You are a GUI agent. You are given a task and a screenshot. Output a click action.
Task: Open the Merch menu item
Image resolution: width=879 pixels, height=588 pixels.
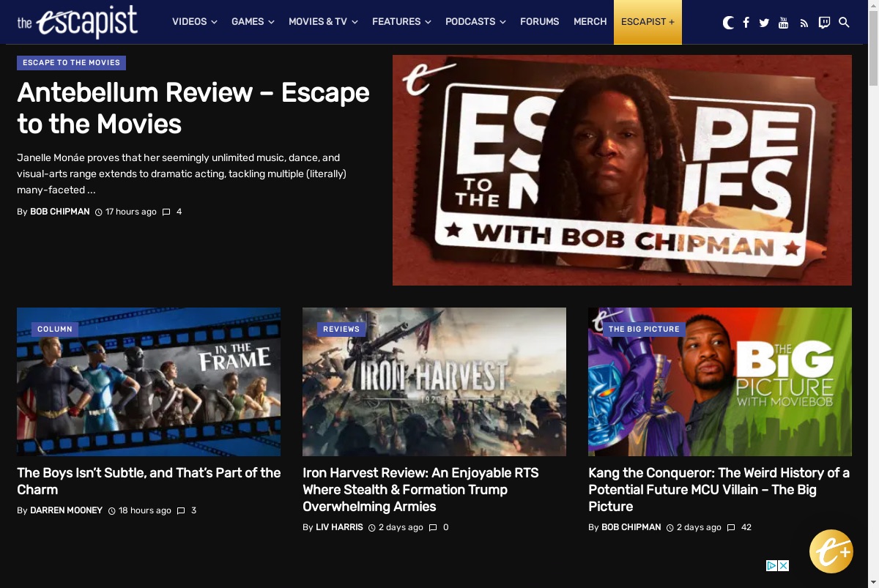tap(590, 22)
